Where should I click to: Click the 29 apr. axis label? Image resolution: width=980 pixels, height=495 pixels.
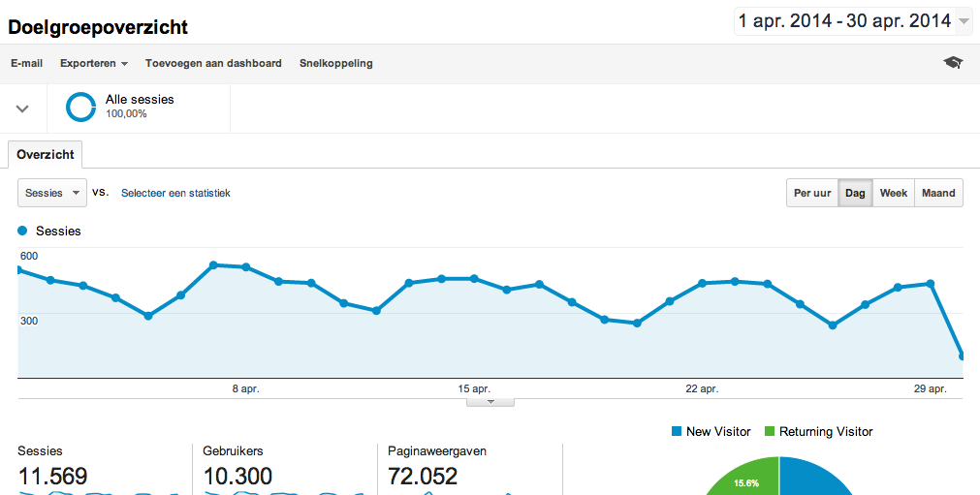[x=930, y=388]
